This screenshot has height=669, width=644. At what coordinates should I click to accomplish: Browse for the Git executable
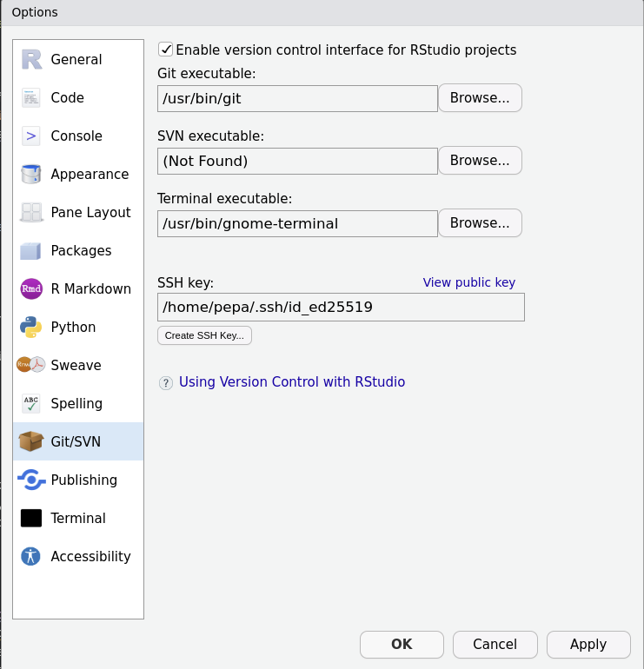click(480, 97)
